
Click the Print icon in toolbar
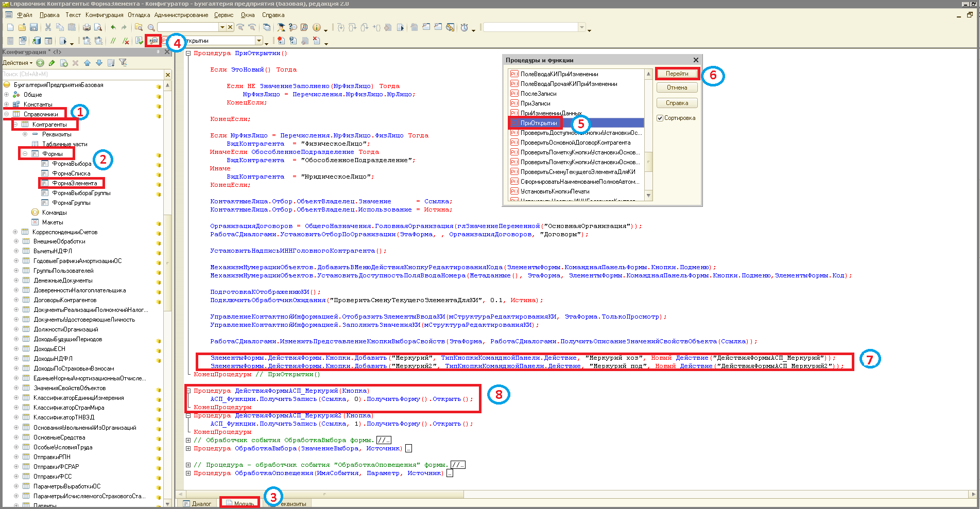[x=87, y=27]
